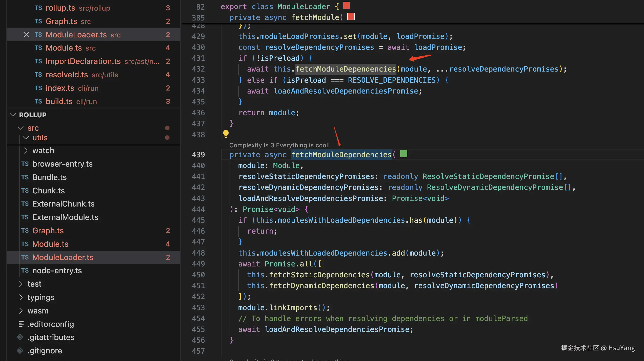Click the .gitattributes git file icon
Image resolution: width=644 pixels, height=361 pixels.
click(20, 337)
